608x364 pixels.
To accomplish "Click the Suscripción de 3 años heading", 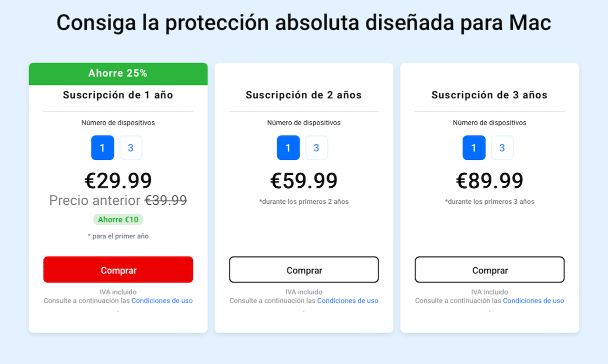I will [x=489, y=95].
